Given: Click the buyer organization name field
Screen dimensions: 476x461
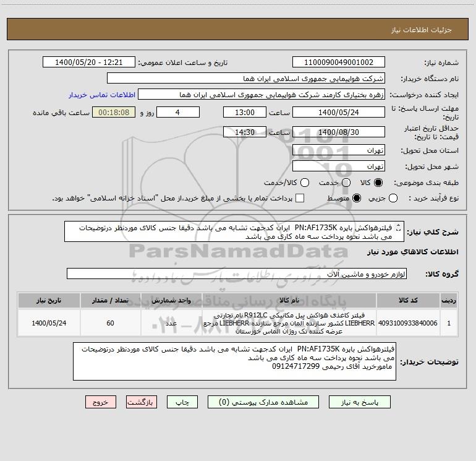Looking at the screenshot, I should pyautogui.click(x=246, y=79).
